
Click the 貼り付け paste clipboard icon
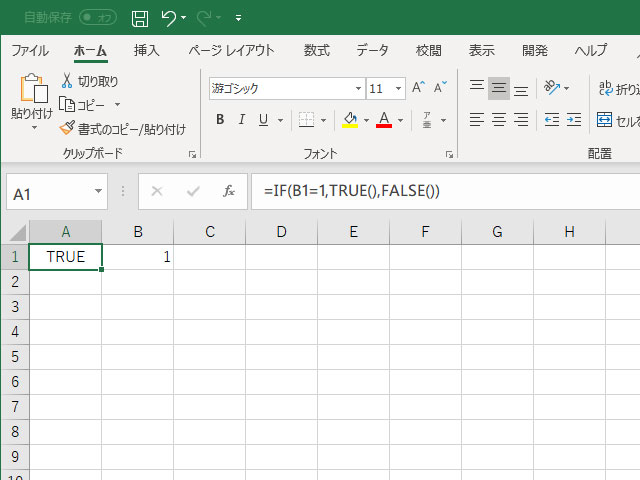(x=34, y=87)
